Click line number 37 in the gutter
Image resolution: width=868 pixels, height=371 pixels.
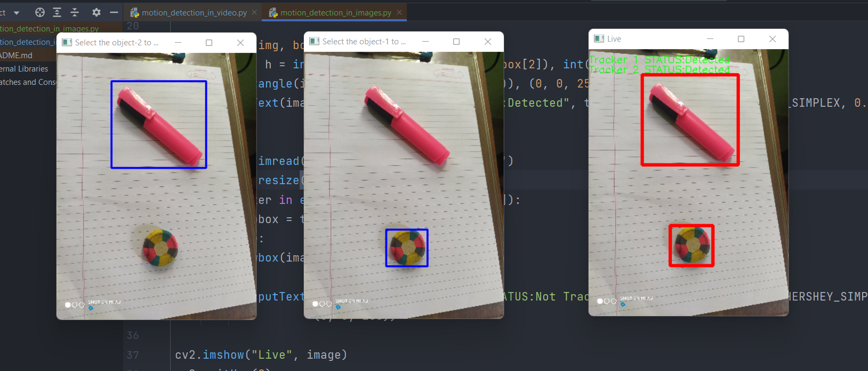[133, 356]
